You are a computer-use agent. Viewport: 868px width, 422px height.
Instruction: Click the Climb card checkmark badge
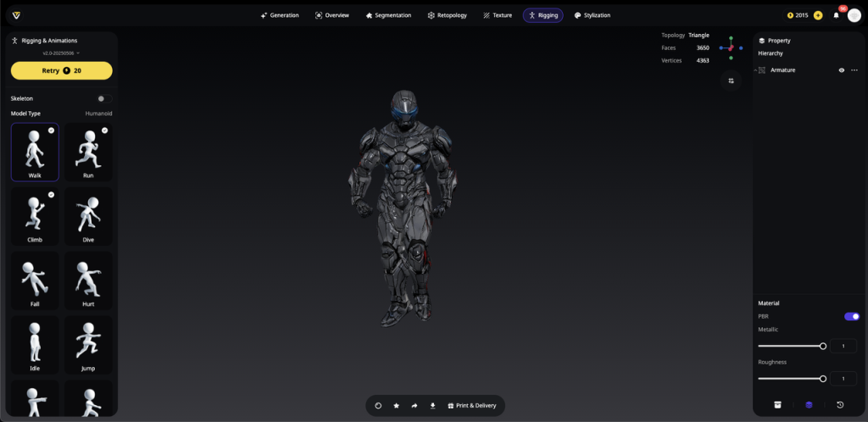51,195
